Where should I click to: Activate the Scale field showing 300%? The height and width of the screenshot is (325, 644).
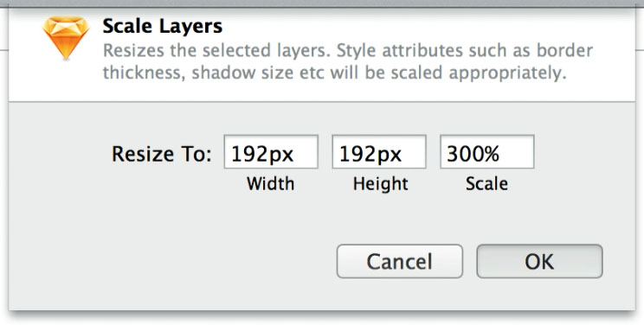(487, 152)
